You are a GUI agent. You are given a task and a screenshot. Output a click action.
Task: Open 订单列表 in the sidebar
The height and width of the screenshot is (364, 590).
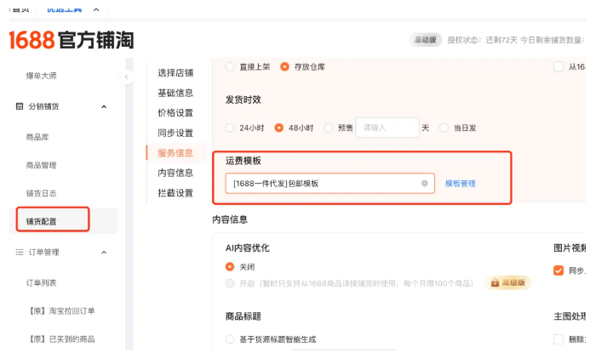42,282
